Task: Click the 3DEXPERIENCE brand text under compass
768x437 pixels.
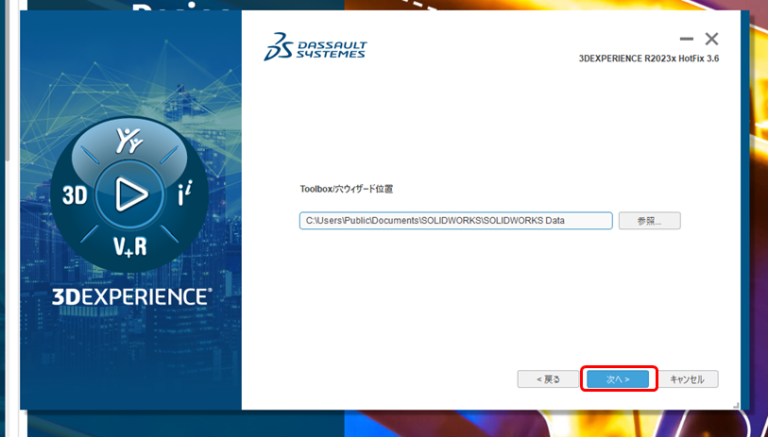Action: click(130, 297)
